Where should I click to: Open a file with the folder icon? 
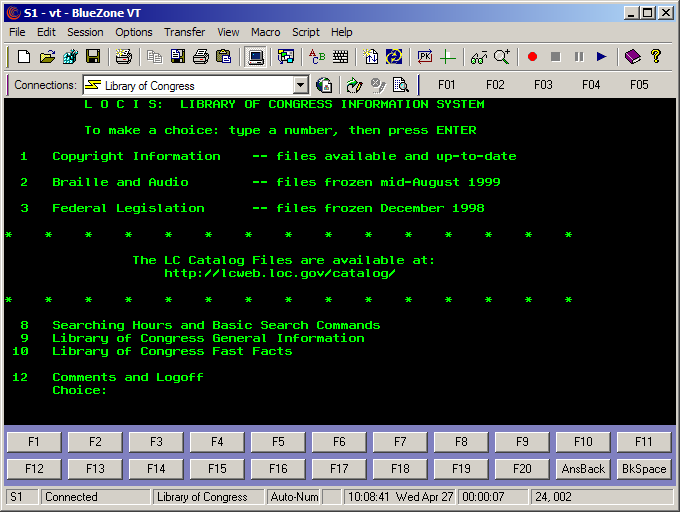pos(47,57)
